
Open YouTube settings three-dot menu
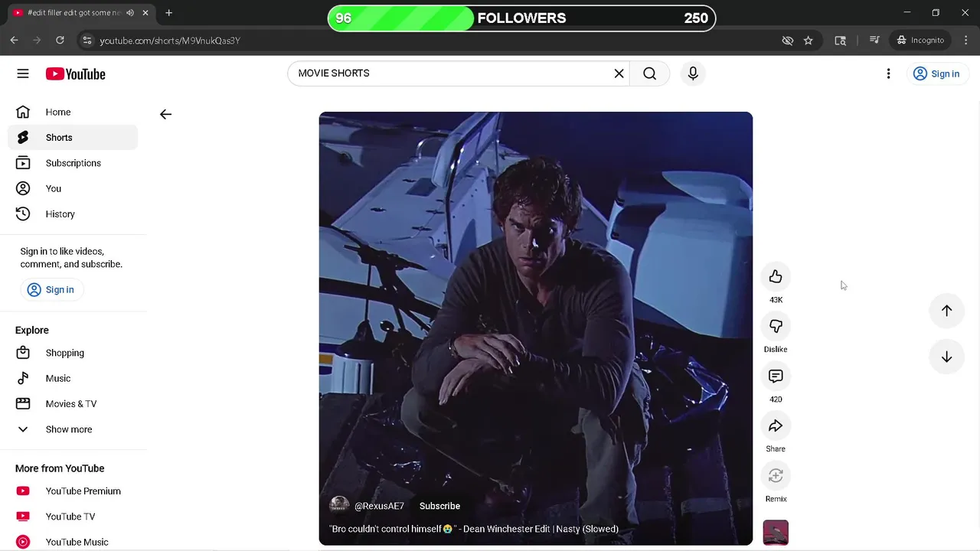click(888, 73)
